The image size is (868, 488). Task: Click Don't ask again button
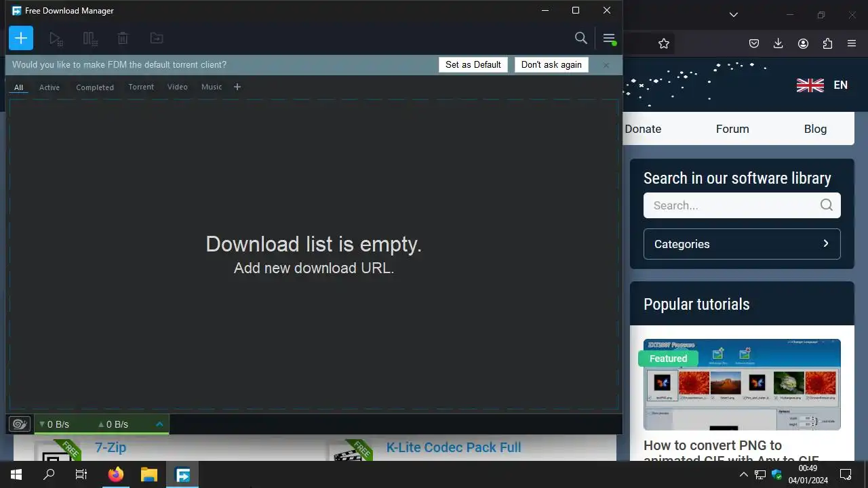[x=551, y=64]
